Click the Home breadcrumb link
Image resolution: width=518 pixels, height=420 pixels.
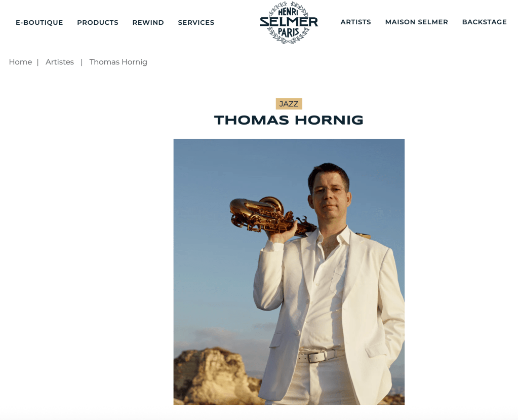pyautogui.click(x=20, y=62)
